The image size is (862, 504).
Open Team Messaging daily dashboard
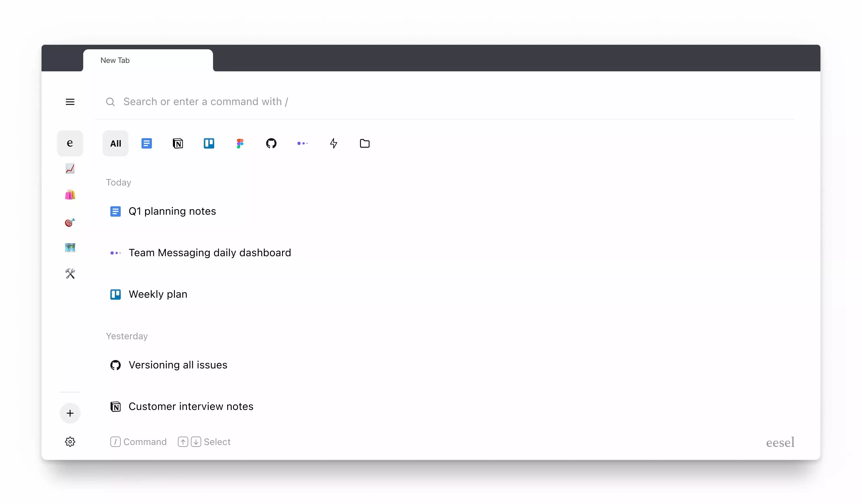click(x=210, y=253)
